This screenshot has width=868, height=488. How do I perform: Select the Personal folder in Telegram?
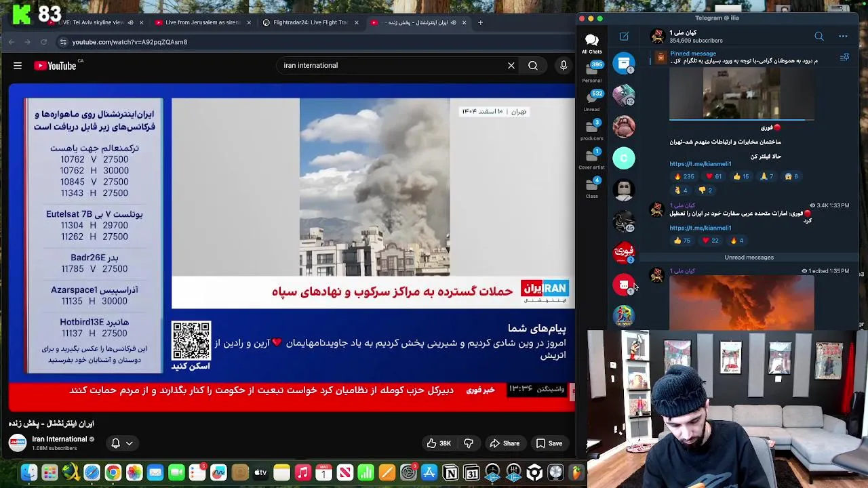pyautogui.click(x=591, y=73)
